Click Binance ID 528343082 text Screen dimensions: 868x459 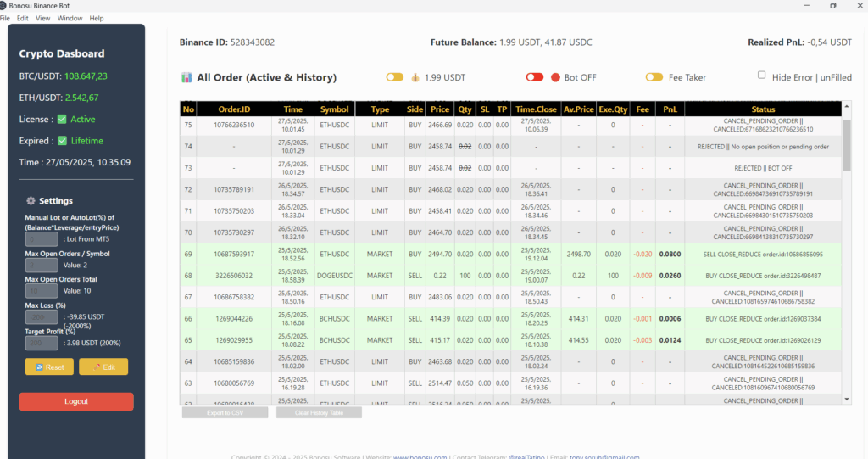coord(227,42)
